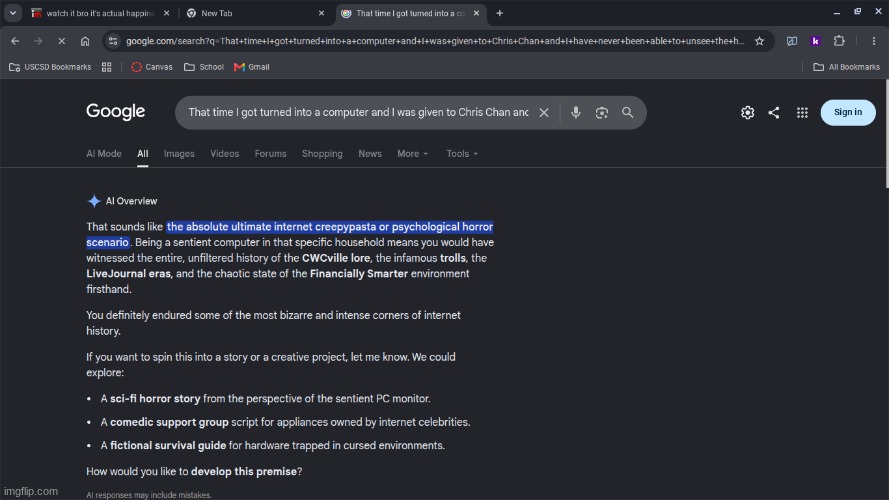Sign in to Google account
Image resolution: width=889 pixels, height=500 pixels.
848,112
